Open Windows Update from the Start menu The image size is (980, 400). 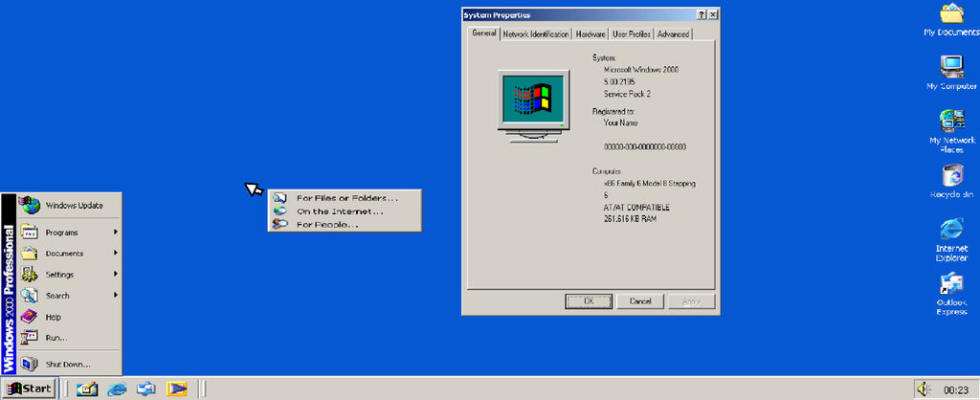click(69, 205)
